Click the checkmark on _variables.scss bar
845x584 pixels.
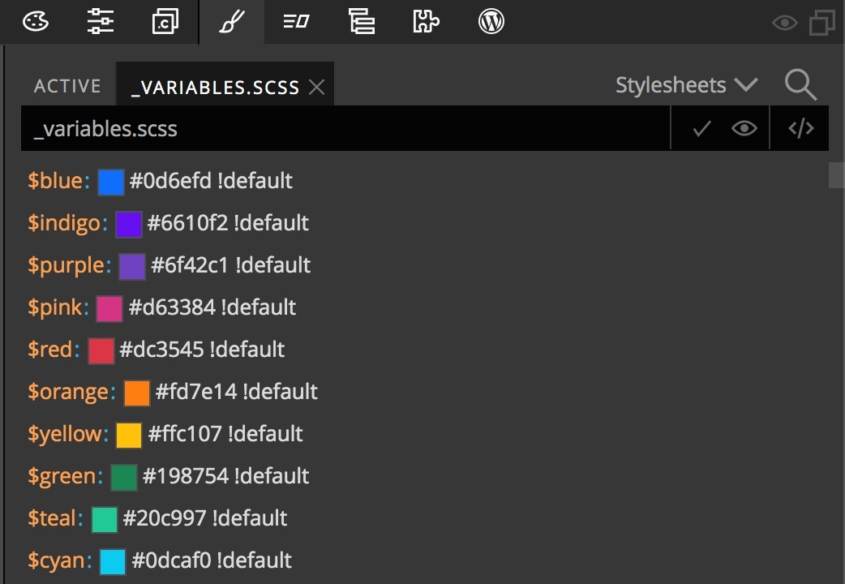(702, 129)
